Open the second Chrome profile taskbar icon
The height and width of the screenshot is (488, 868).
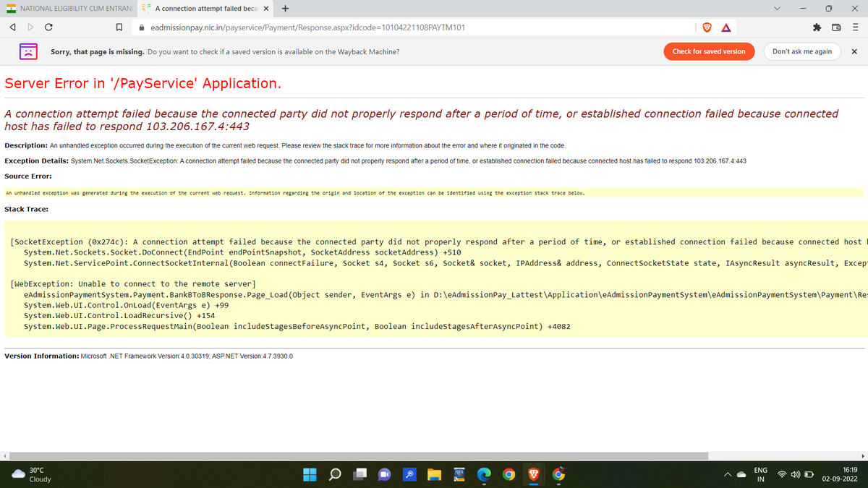[559, 474]
